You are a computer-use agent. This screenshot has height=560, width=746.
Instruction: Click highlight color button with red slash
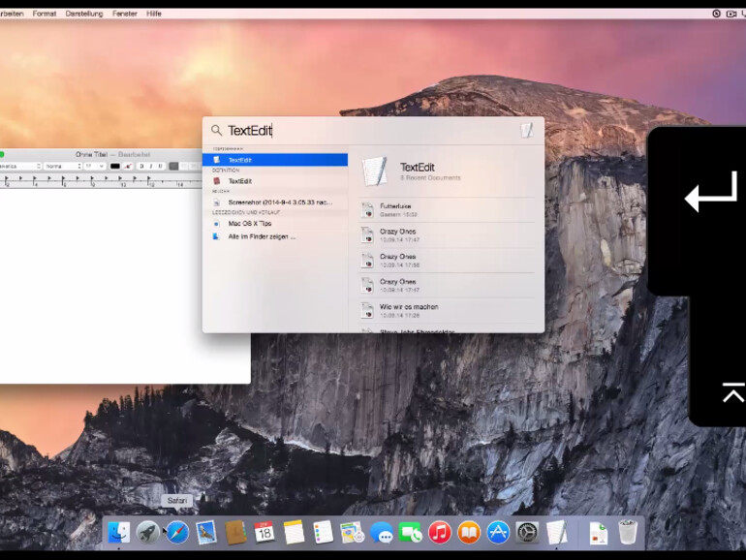point(128,166)
